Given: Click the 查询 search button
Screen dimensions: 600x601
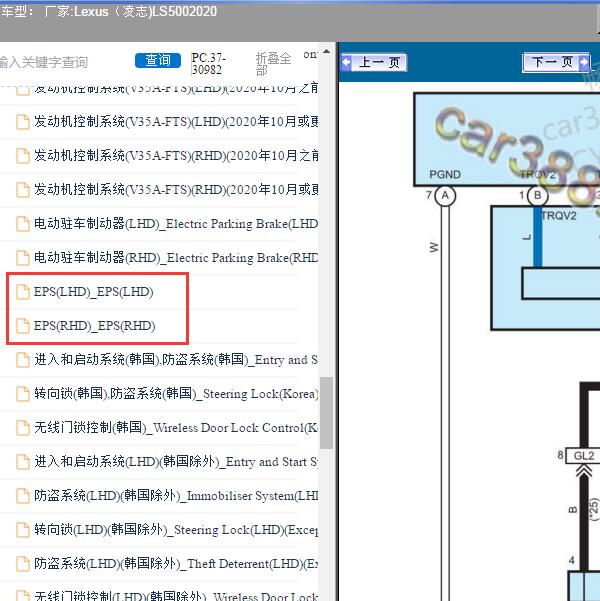Looking at the screenshot, I should [158, 61].
